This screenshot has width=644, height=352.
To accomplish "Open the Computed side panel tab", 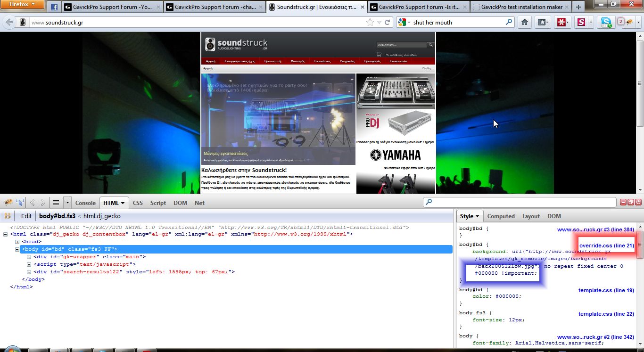I will 501,216.
